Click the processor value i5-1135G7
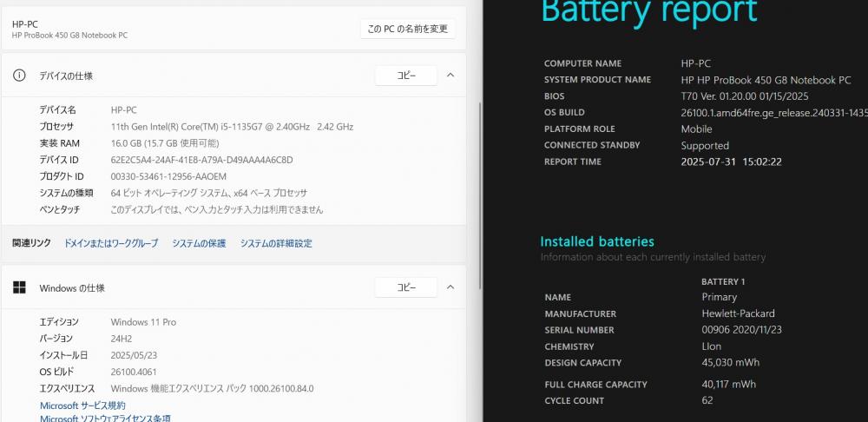The width and height of the screenshot is (868, 422). (232, 127)
